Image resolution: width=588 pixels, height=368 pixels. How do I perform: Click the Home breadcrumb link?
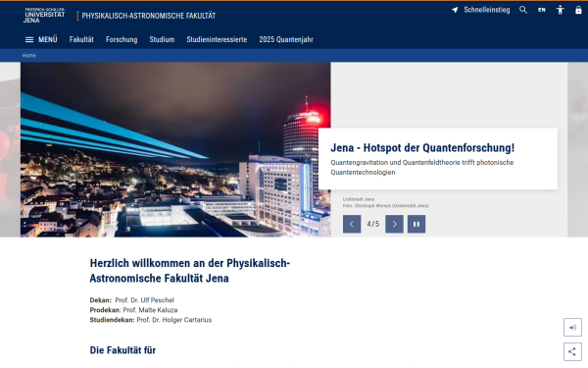point(28,56)
